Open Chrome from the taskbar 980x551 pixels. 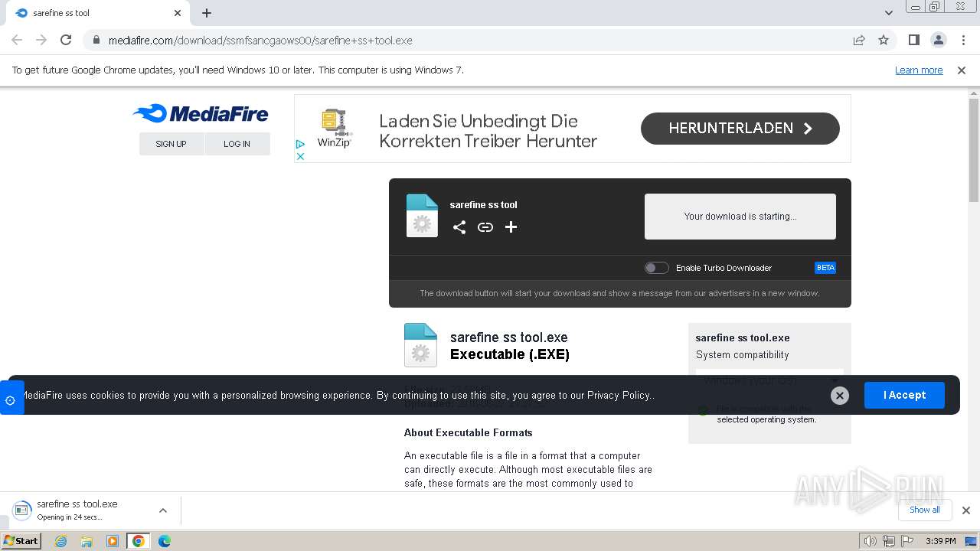(x=139, y=541)
